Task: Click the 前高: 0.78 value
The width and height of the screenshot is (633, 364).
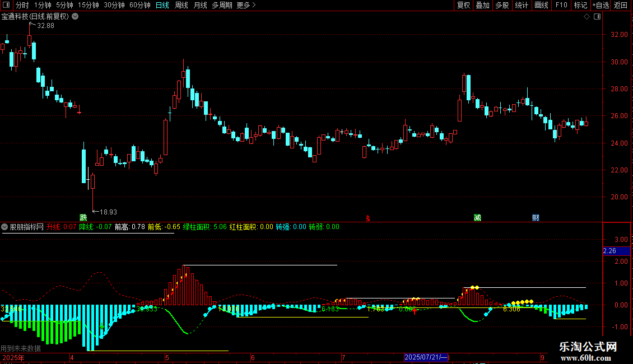Action: 129,227
